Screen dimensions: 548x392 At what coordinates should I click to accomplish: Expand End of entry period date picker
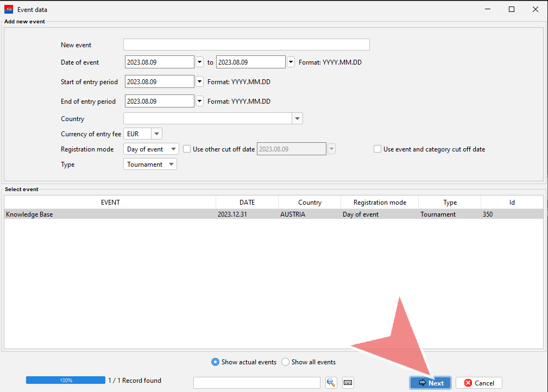tap(199, 102)
